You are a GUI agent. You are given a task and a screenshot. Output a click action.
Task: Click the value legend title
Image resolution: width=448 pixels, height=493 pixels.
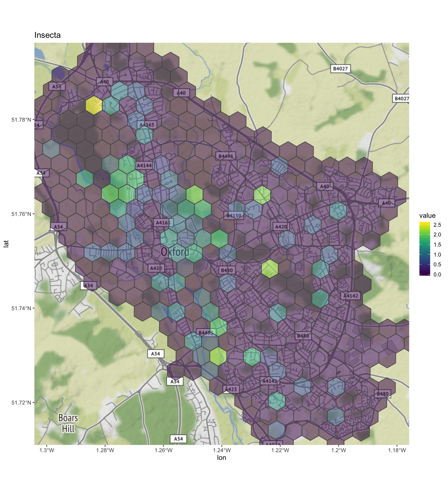[427, 215]
